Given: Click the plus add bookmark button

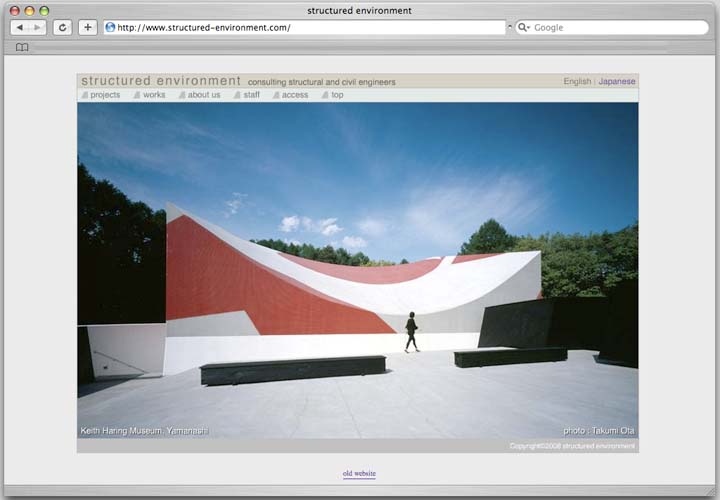Looking at the screenshot, I should 88,28.
